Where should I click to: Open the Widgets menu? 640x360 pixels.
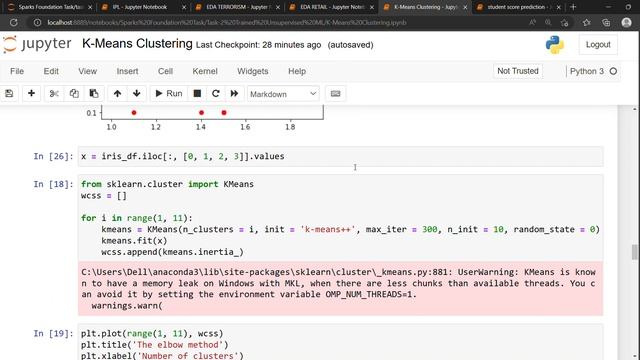click(253, 71)
